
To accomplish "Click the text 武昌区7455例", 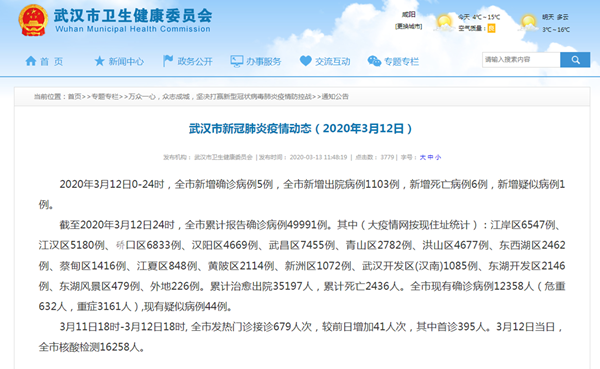I will tap(302, 245).
